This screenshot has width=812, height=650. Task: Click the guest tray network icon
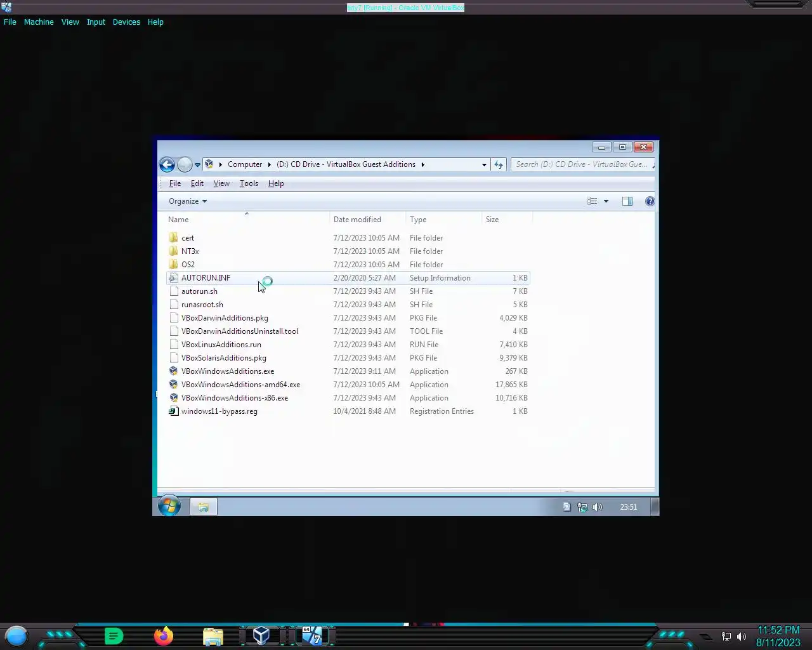pyautogui.click(x=582, y=507)
